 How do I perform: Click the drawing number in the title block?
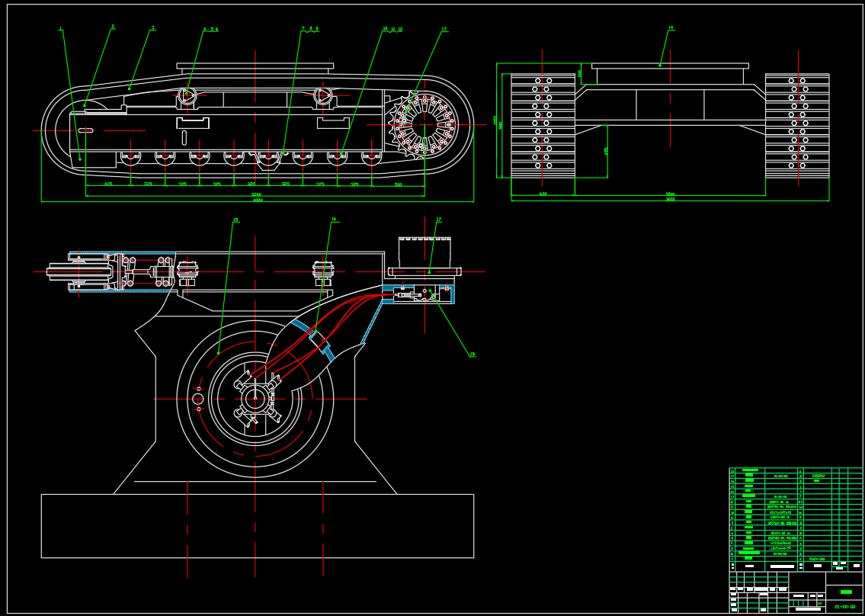[x=844, y=607]
